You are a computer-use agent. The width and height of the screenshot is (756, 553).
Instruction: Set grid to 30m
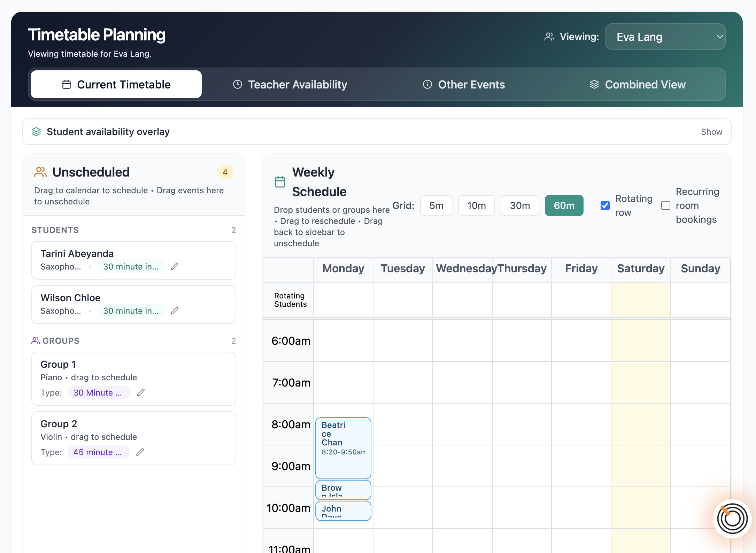pos(520,205)
